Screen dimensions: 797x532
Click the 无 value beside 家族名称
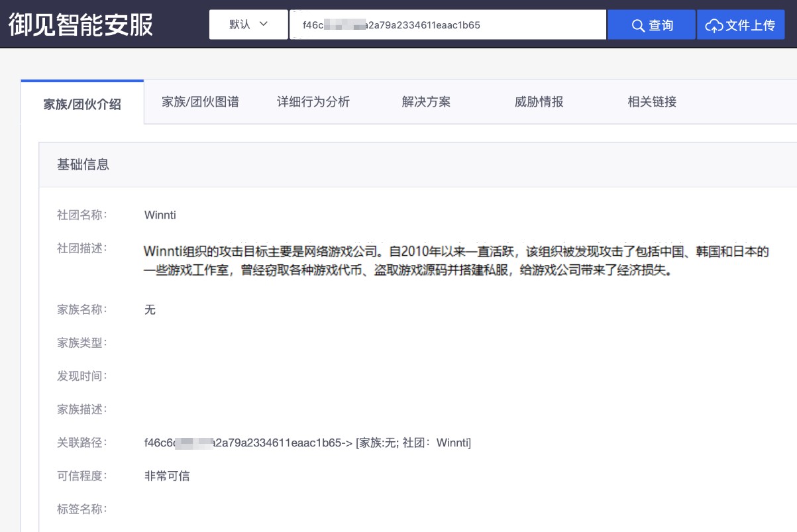tap(150, 309)
